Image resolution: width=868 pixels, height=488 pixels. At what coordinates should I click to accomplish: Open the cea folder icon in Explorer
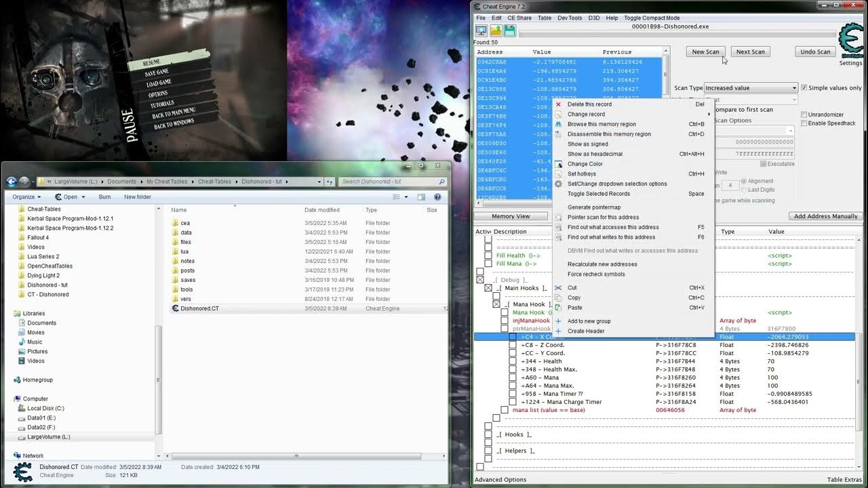pyautogui.click(x=175, y=223)
